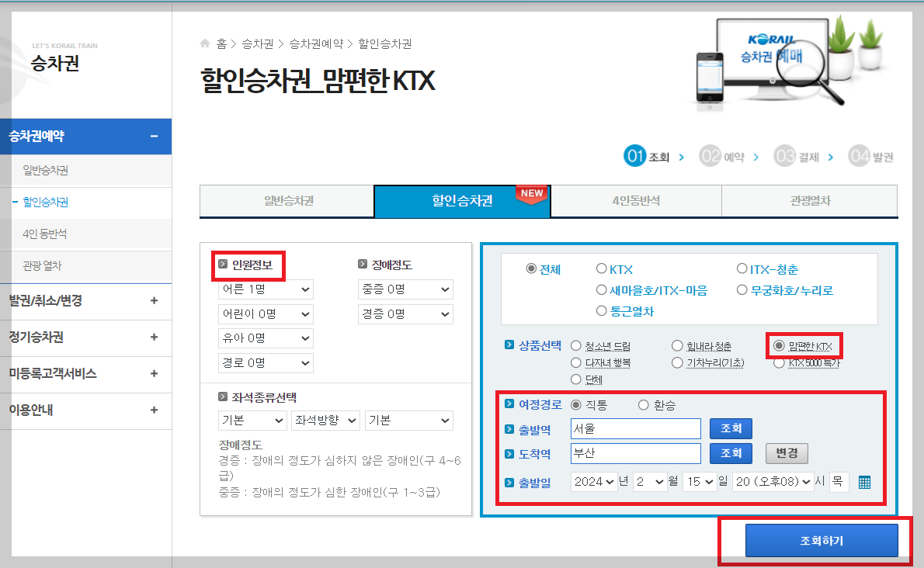Click 할인승차권 text in breadcrumb
The height and width of the screenshot is (568, 924).
pyautogui.click(x=385, y=43)
